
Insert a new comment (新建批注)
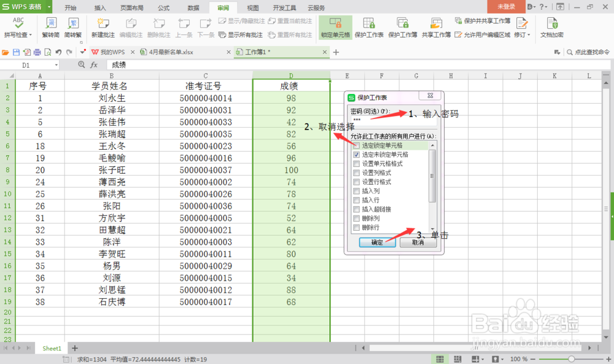point(103,27)
